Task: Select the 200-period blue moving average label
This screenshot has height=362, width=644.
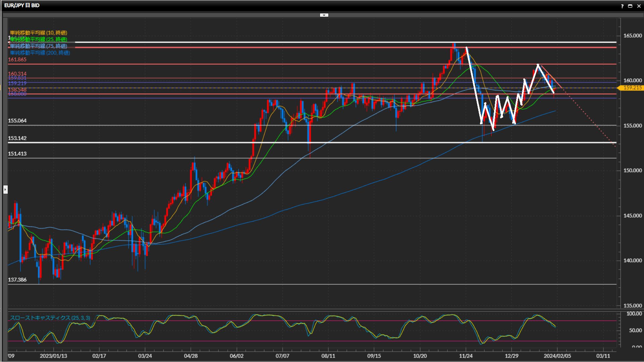Action: click(40, 53)
